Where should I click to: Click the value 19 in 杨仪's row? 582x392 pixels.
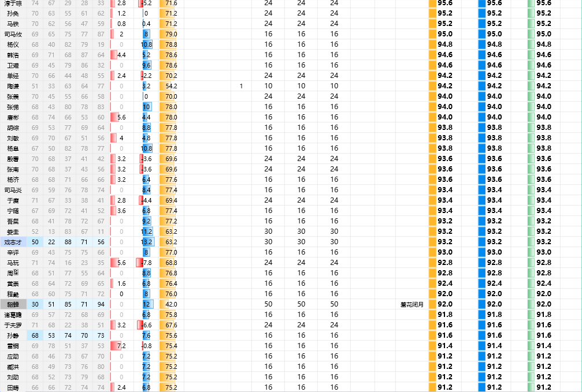click(x=101, y=44)
